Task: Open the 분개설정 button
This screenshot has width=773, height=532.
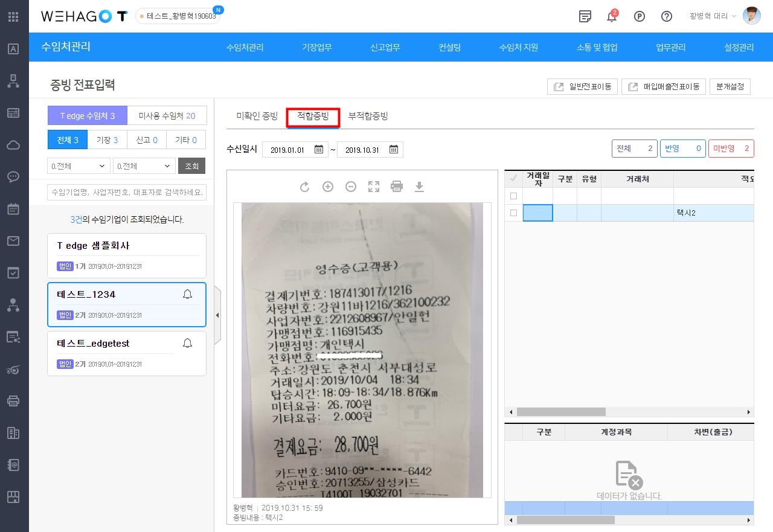Action: point(730,86)
